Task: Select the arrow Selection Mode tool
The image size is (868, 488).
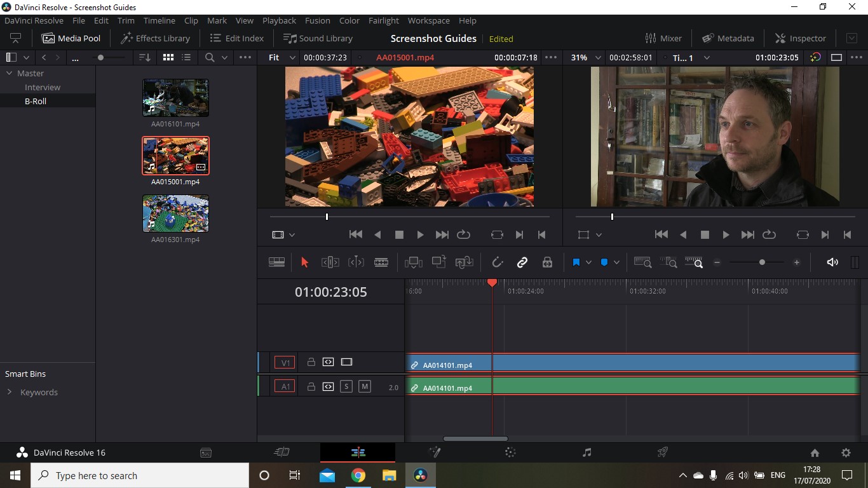Action: [x=304, y=262]
